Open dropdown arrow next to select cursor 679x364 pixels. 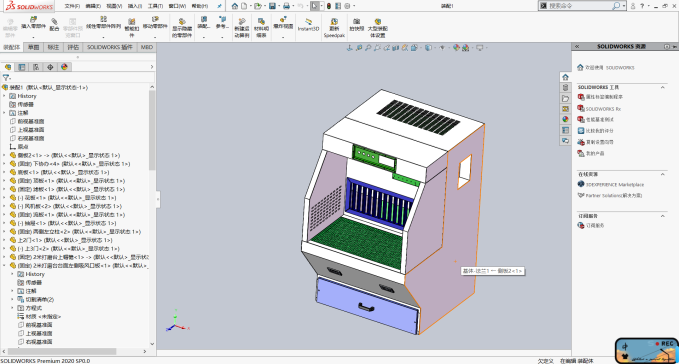point(321,6)
